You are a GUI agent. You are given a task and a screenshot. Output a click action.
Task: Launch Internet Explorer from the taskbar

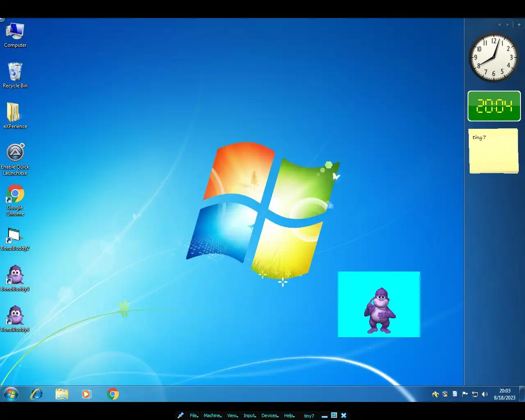coord(37,394)
